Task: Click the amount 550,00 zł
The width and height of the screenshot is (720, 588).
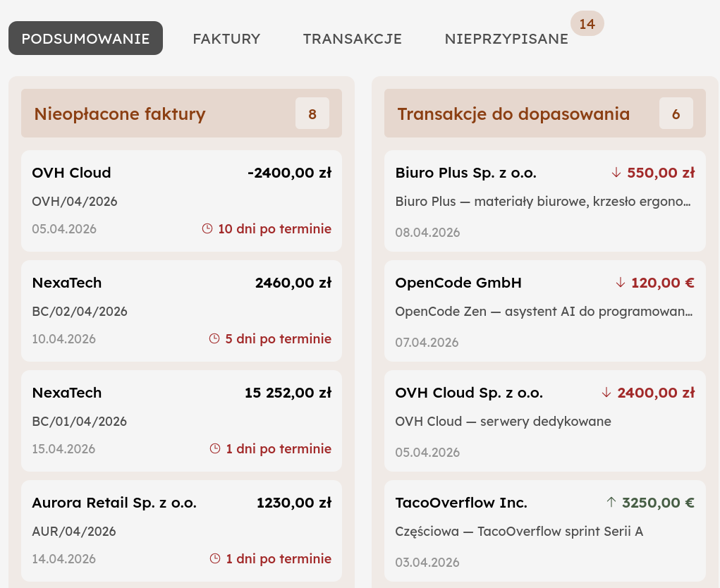Action: [661, 173]
